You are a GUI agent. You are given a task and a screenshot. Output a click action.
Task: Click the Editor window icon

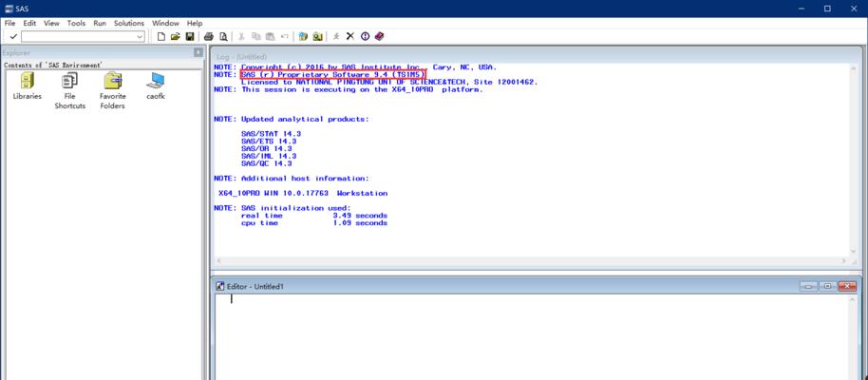pos(219,286)
